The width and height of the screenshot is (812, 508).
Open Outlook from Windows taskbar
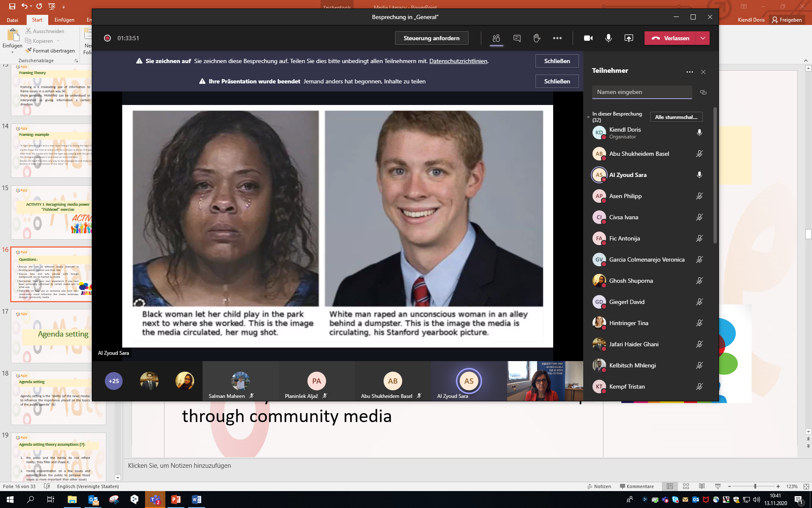[93, 500]
